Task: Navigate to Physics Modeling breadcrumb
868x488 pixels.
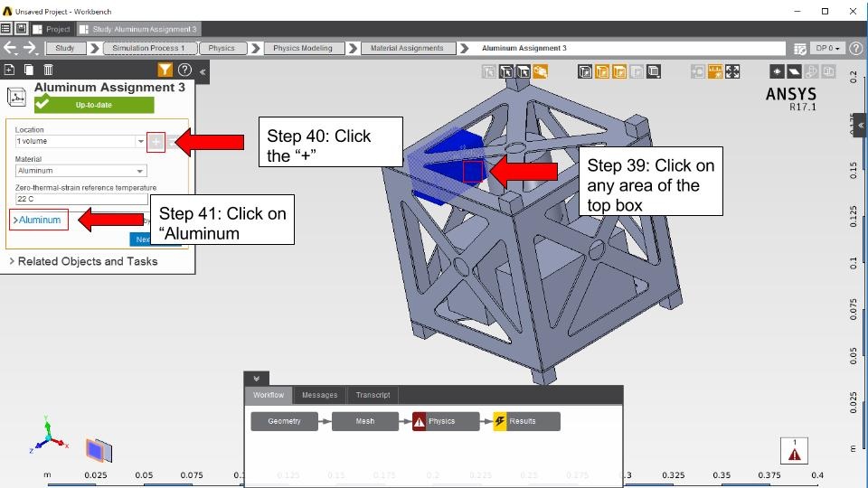Action: coord(303,48)
